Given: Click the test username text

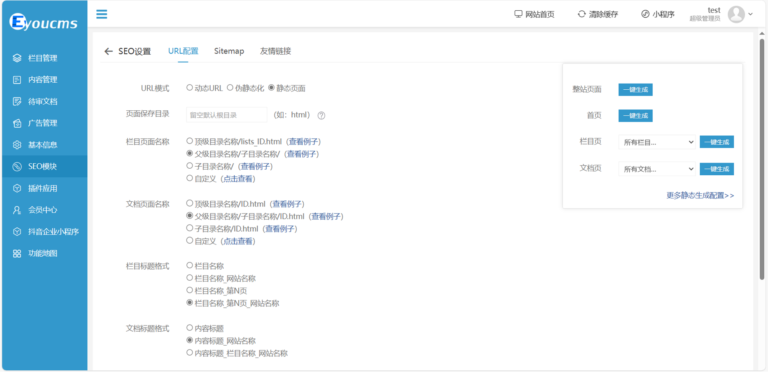Looking at the screenshot, I should tap(714, 10).
